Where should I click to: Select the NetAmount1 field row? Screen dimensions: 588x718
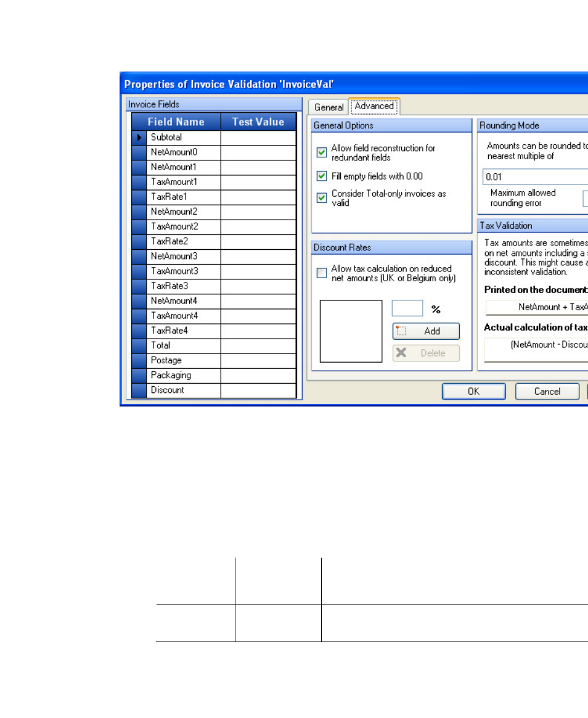(184, 167)
